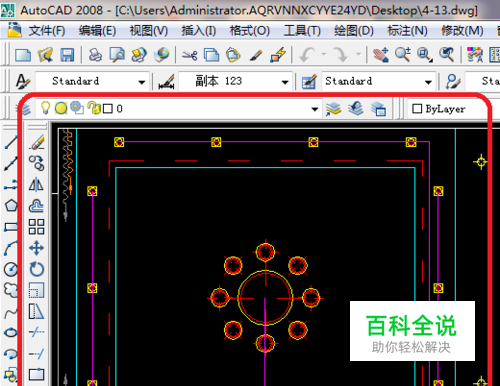Toggle the layer 0 on/off lightbulb
500x386 pixels.
click(x=45, y=108)
